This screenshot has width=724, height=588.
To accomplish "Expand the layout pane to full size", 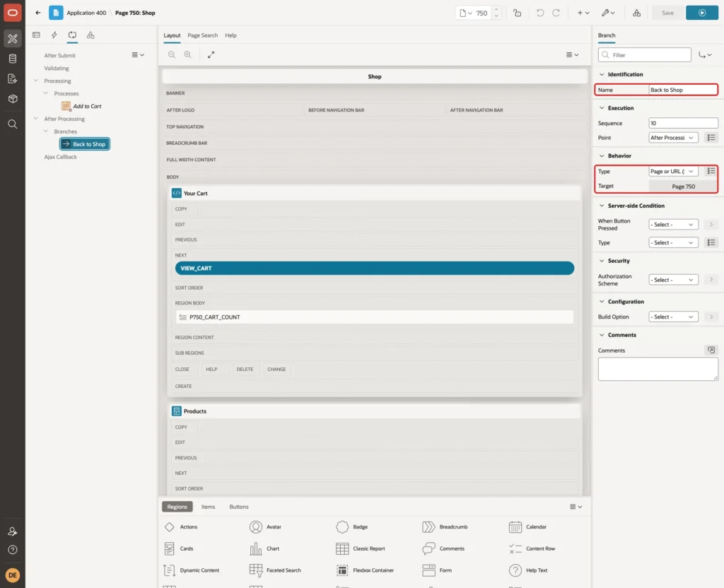I will 211,54.
